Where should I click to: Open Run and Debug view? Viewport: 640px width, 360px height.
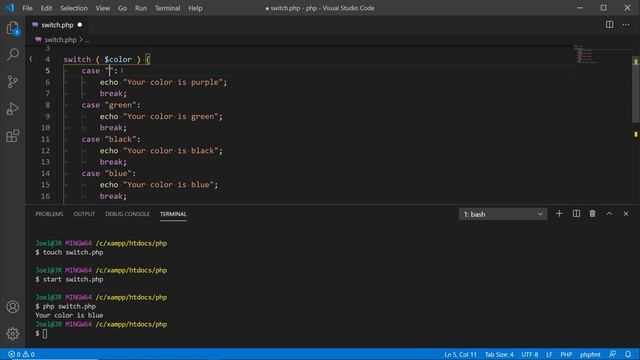coord(13,109)
